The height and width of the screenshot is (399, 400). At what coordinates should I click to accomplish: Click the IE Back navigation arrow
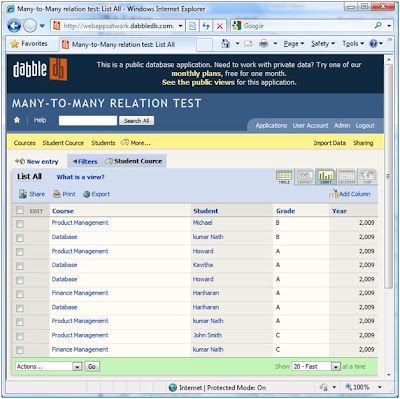(x=14, y=26)
